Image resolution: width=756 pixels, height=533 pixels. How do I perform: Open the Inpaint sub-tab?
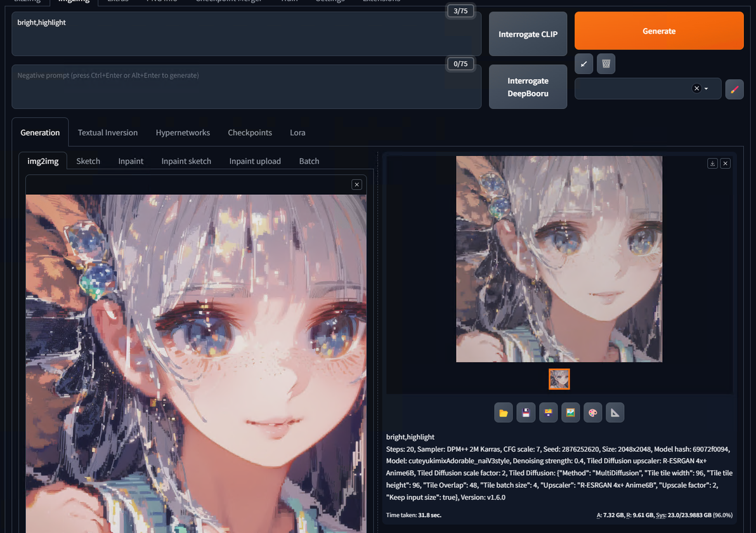[131, 161]
